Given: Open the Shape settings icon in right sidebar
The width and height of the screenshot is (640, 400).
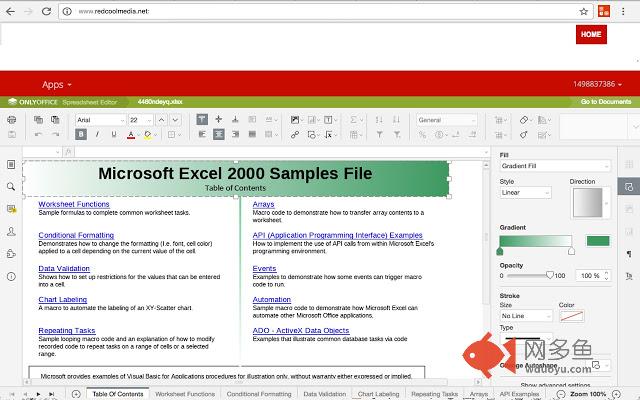Looking at the screenshot, I should 629,187.
